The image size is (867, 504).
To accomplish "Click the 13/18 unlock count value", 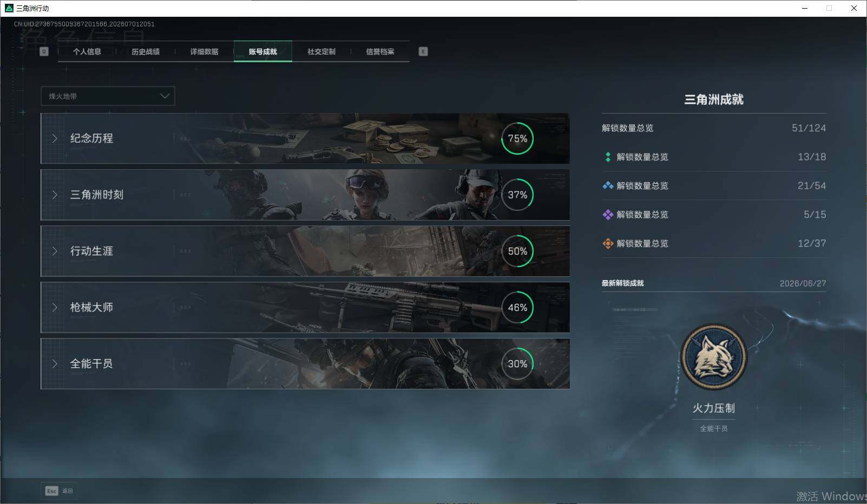I will (x=812, y=157).
